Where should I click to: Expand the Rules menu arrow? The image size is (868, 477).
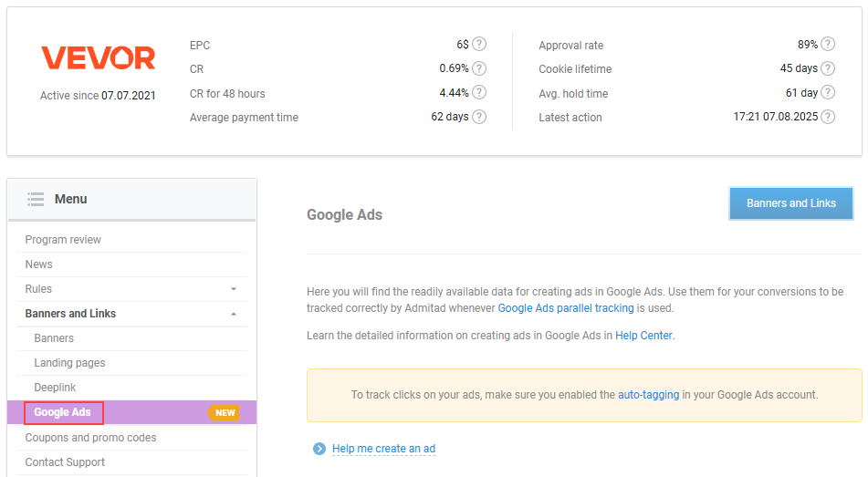coord(234,289)
